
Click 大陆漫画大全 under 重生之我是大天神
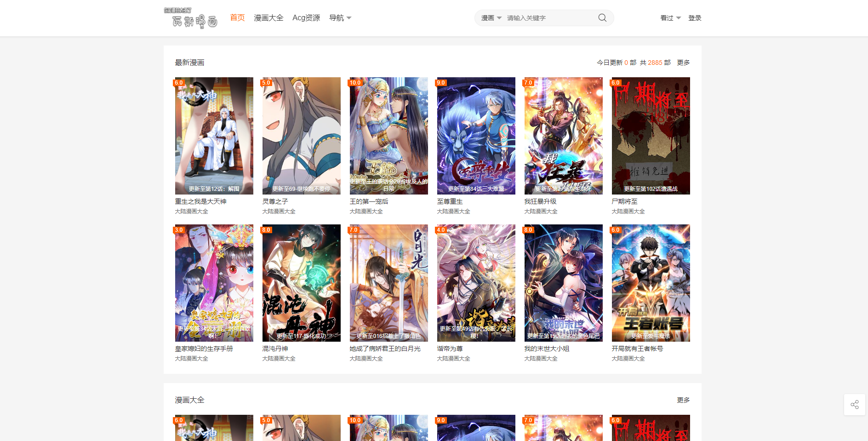[191, 212]
